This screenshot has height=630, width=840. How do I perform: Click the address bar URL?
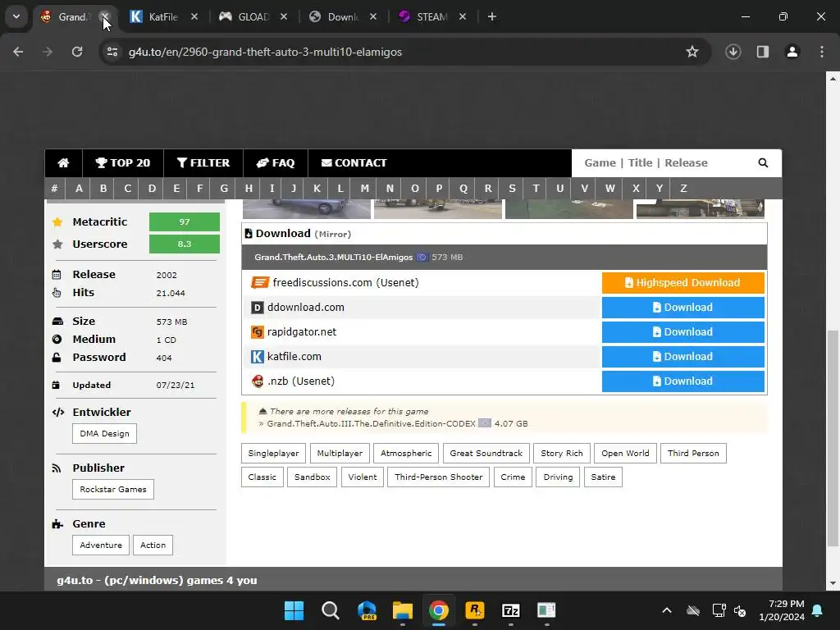[265, 52]
